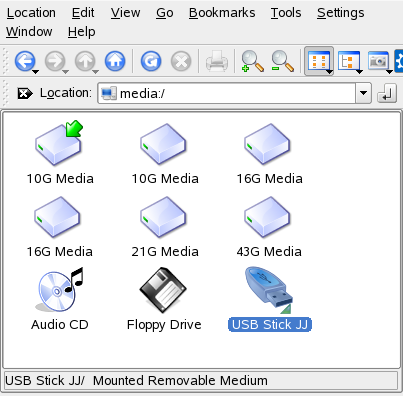This screenshot has width=403, height=396.
Task: Open the location history combo dropdown
Action: click(363, 93)
